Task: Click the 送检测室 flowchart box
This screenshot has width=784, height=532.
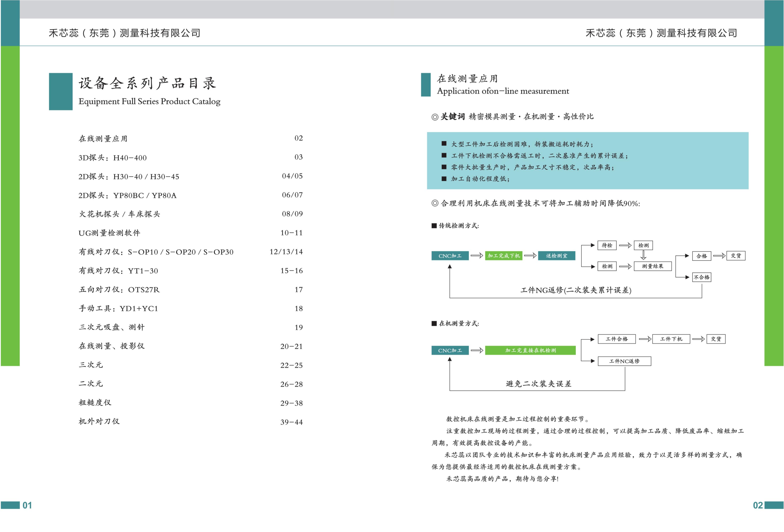Action: (556, 256)
